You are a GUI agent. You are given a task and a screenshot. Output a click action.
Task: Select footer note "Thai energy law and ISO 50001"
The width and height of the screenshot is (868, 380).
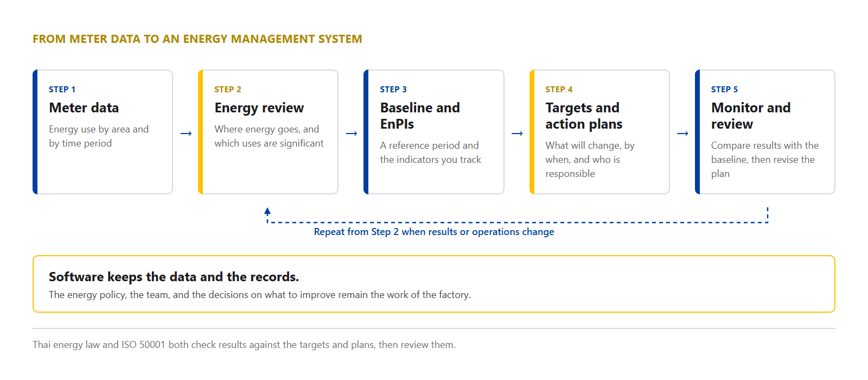click(x=244, y=345)
